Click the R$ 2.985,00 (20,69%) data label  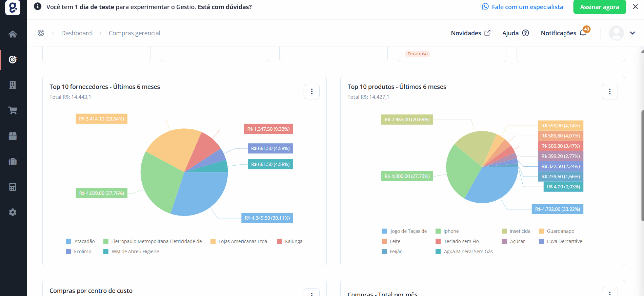coord(407,119)
